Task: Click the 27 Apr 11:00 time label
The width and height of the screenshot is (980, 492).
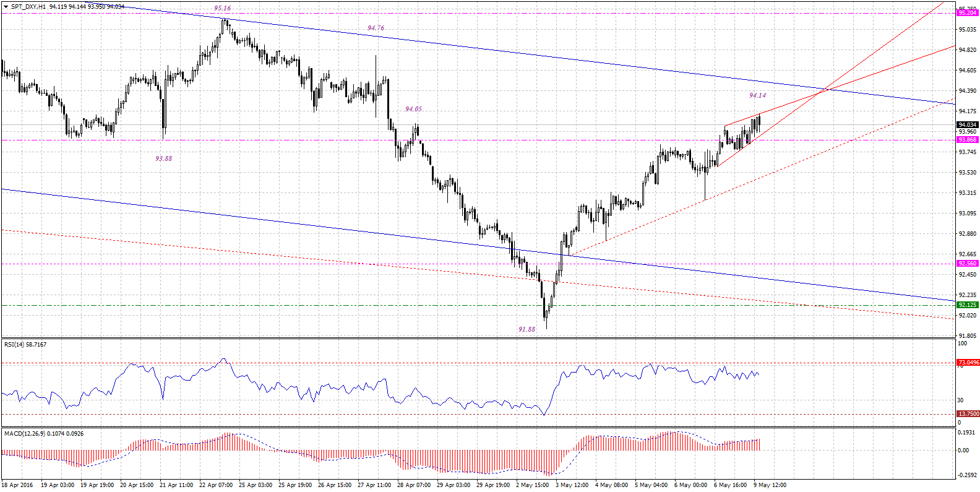Action: (374, 485)
